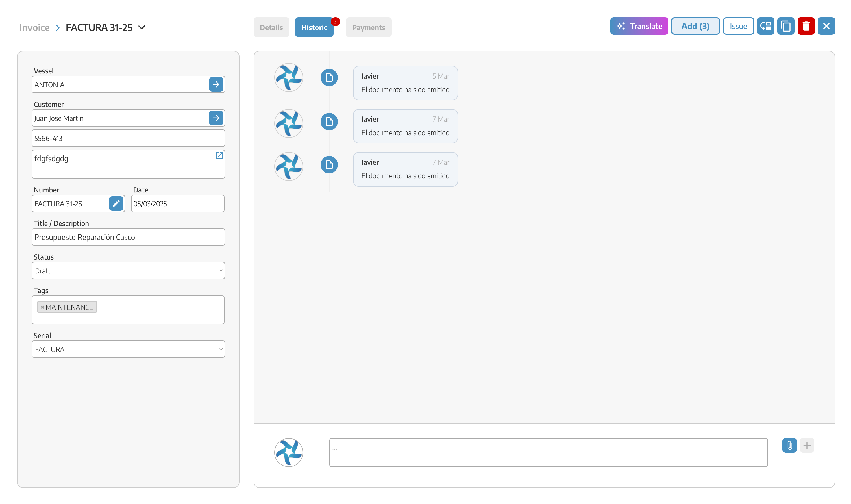Click inside the Tags box
This screenshot has height=504, width=851.
click(128, 310)
